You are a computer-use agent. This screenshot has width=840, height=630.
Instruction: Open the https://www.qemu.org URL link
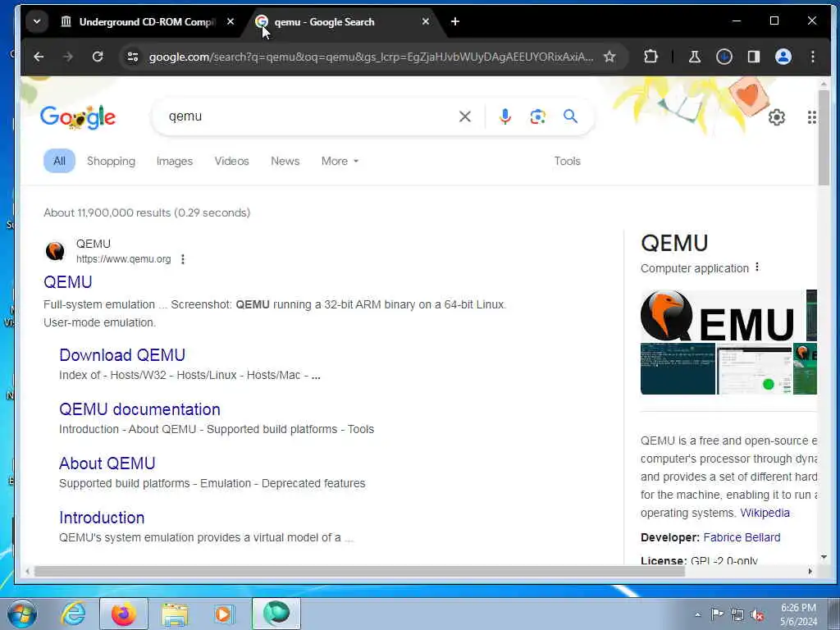tap(123, 259)
